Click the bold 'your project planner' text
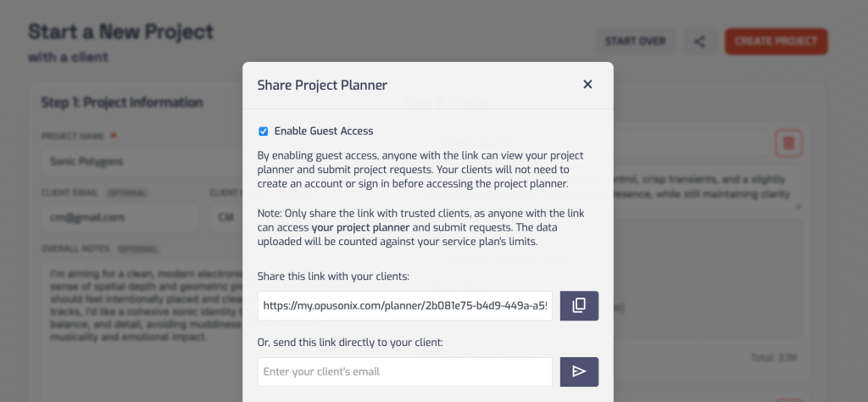Screen dimensions: 868x402 click(x=360, y=227)
